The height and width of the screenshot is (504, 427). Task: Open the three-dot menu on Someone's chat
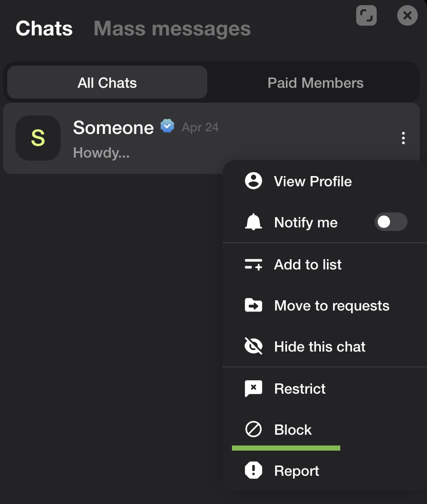[403, 138]
